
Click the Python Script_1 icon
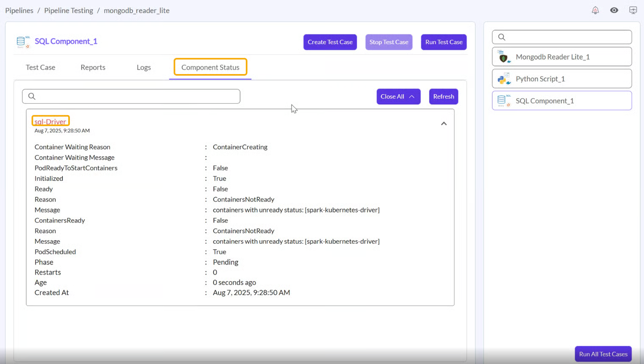click(x=504, y=79)
